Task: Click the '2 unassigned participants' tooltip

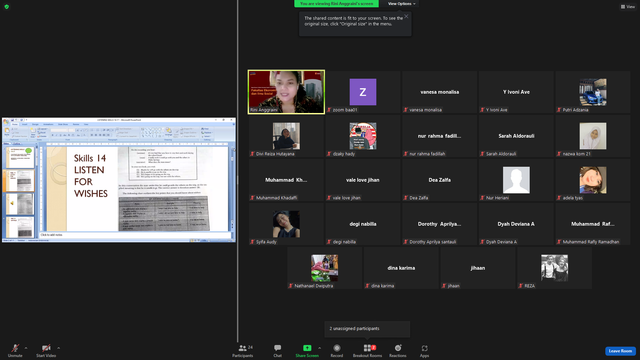Action: 367,329
